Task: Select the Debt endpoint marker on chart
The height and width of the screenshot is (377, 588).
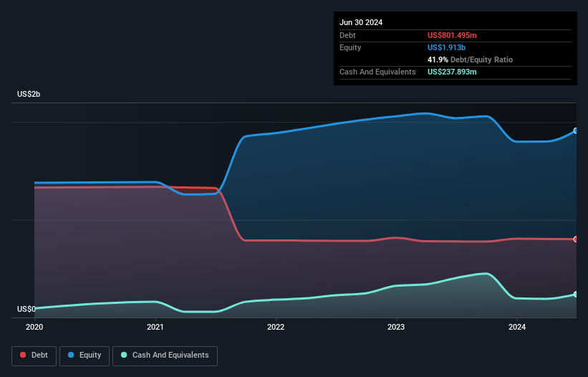Action: click(x=576, y=239)
